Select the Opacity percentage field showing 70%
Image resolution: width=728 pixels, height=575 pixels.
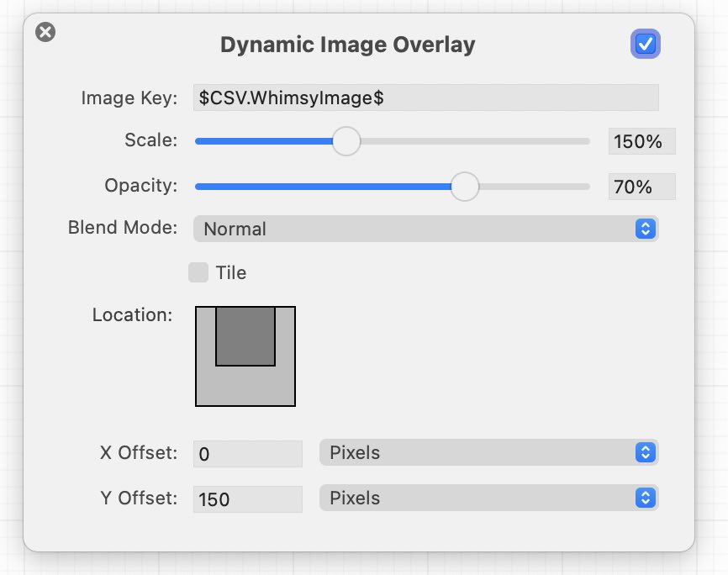coord(641,187)
